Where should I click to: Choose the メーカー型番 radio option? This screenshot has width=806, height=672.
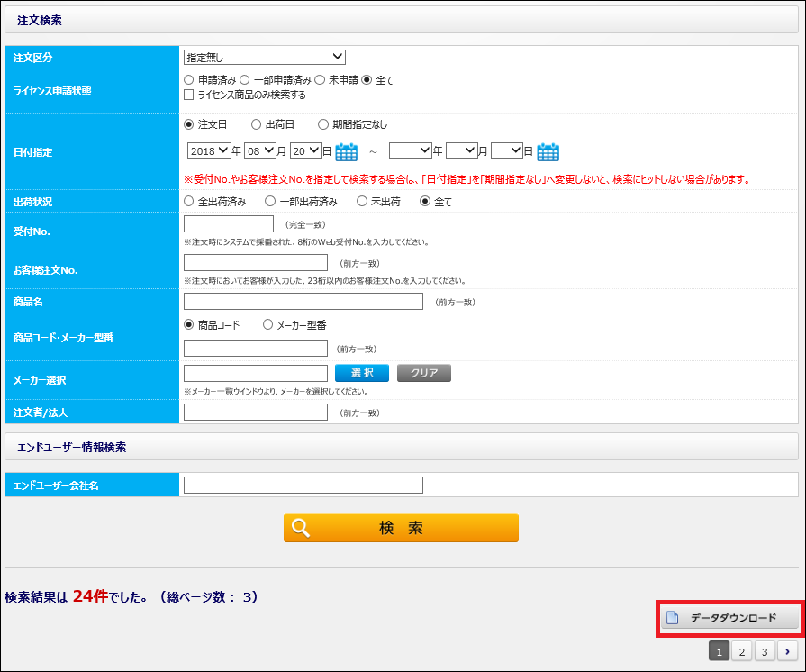pyautogui.click(x=267, y=325)
